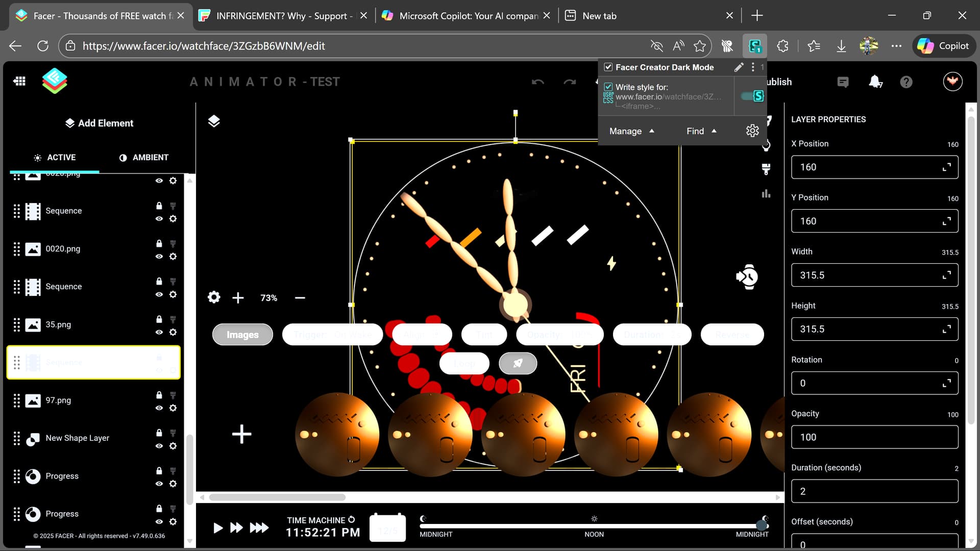Click the Add Element button
The image size is (980, 551).
[x=99, y=123]
